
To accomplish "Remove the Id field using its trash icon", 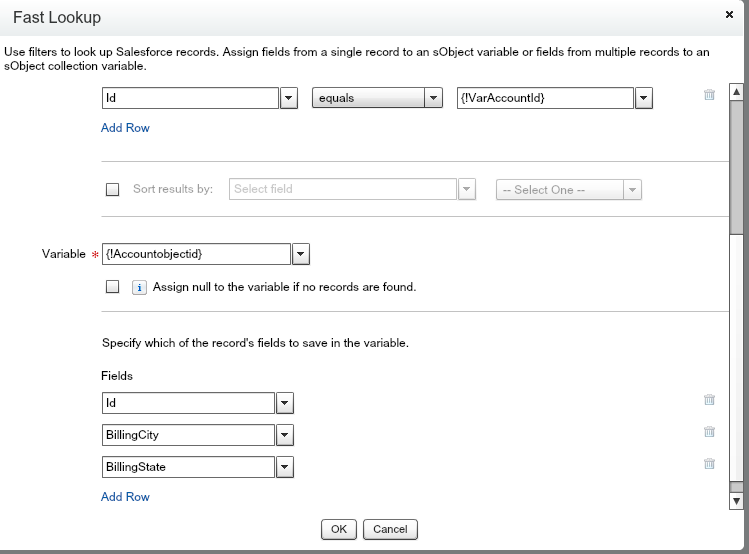I will coord(709,400).
